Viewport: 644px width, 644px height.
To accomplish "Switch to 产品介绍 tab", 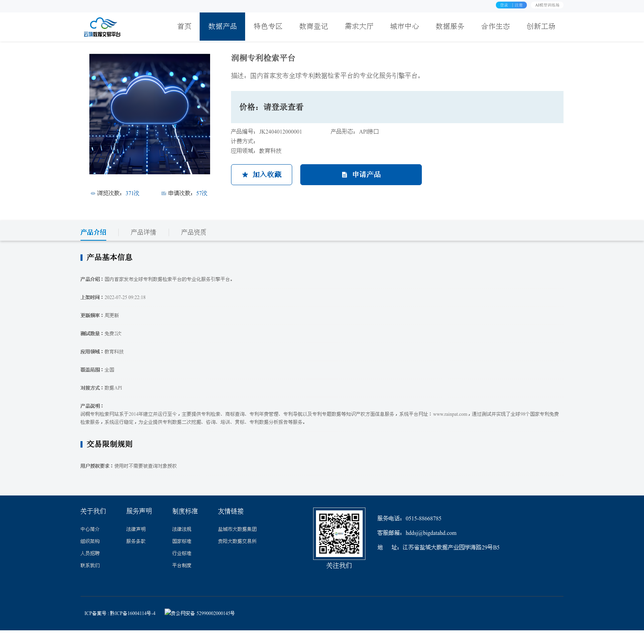I will [x=93, y=232].
